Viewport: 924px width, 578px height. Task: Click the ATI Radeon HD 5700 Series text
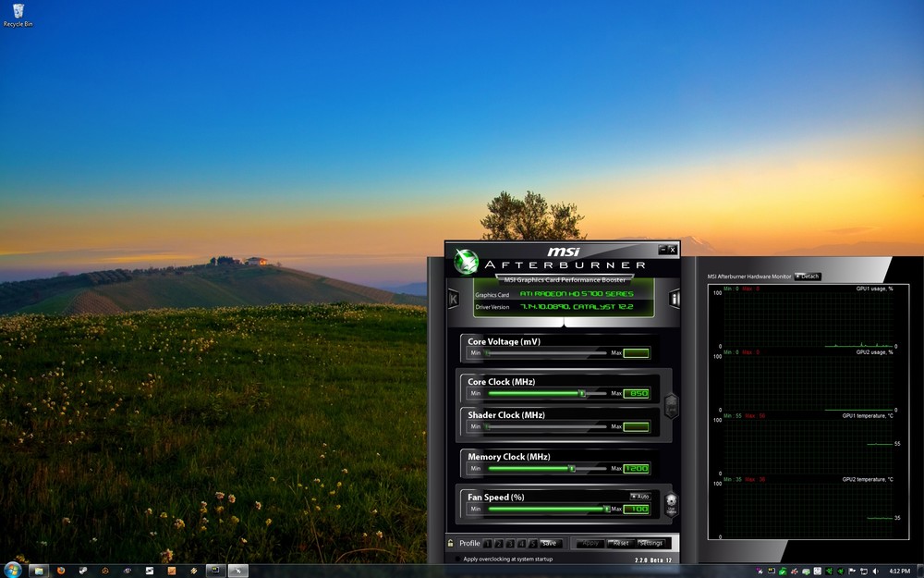click(577, 294)
